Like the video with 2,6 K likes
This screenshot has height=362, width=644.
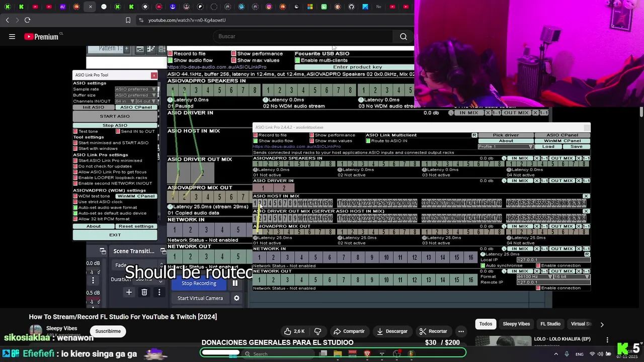click(x=294, y=331)
